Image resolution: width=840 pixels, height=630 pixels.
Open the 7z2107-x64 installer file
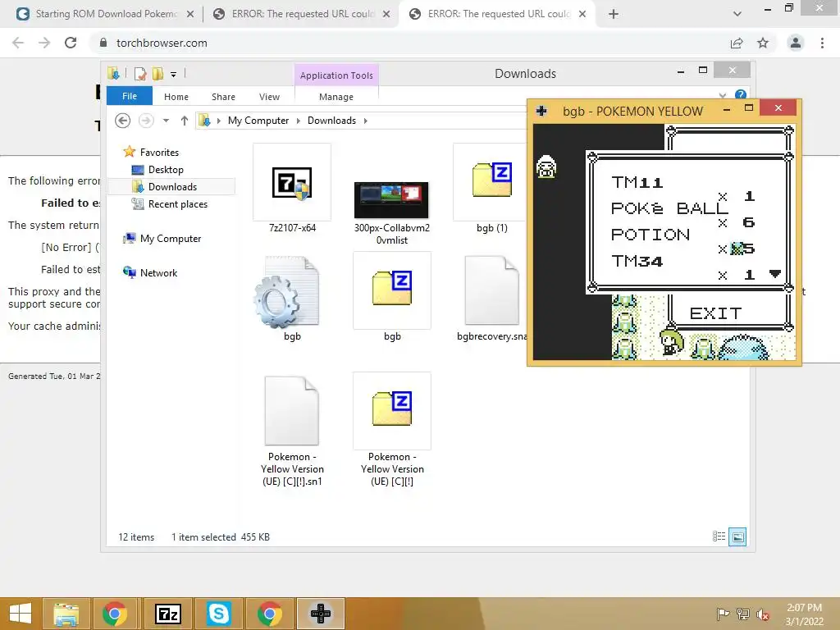(292, 188)
